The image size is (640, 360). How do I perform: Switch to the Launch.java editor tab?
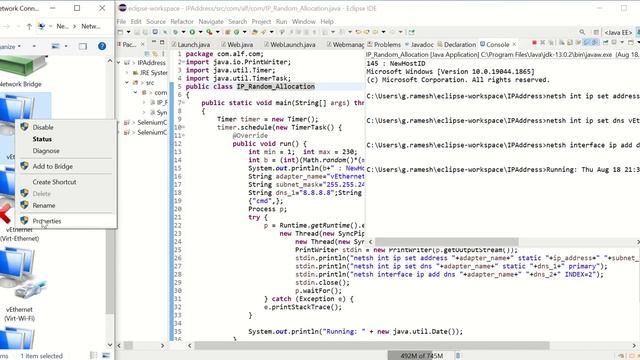(191, 44)
